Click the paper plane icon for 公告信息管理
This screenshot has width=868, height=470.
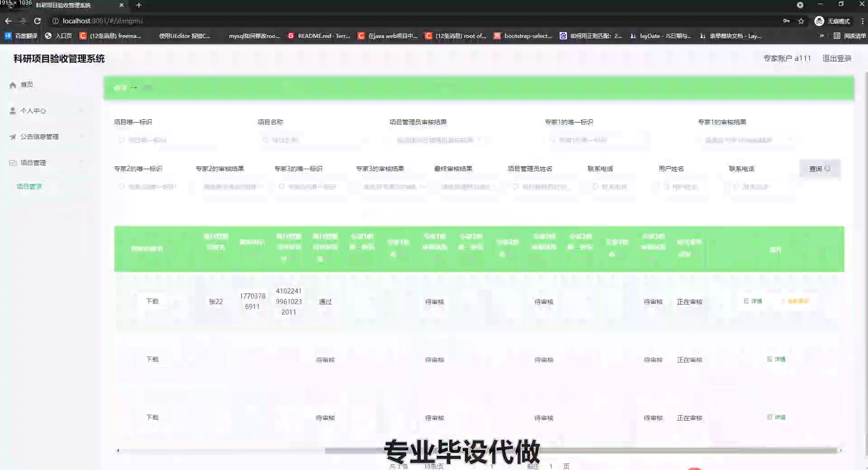point(13,137)
